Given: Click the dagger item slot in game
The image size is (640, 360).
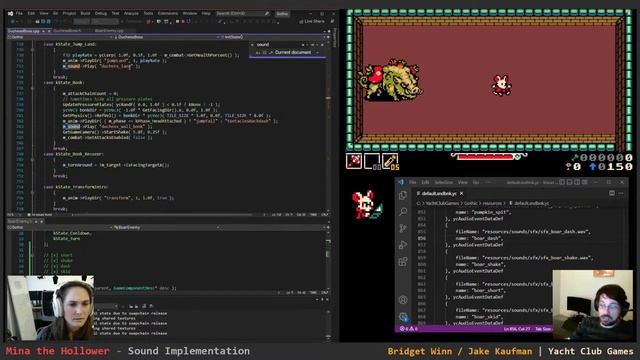Looking at the screenshot, I should (390, 161).
